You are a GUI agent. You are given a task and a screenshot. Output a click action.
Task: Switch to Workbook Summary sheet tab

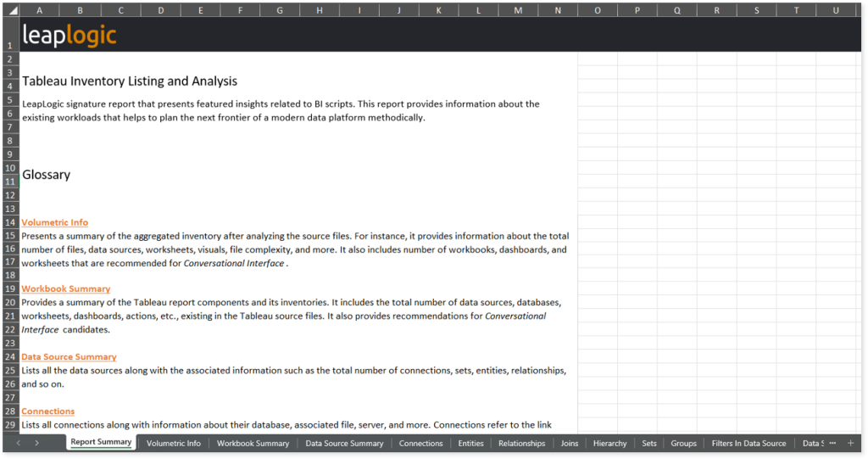click(253, 444)
